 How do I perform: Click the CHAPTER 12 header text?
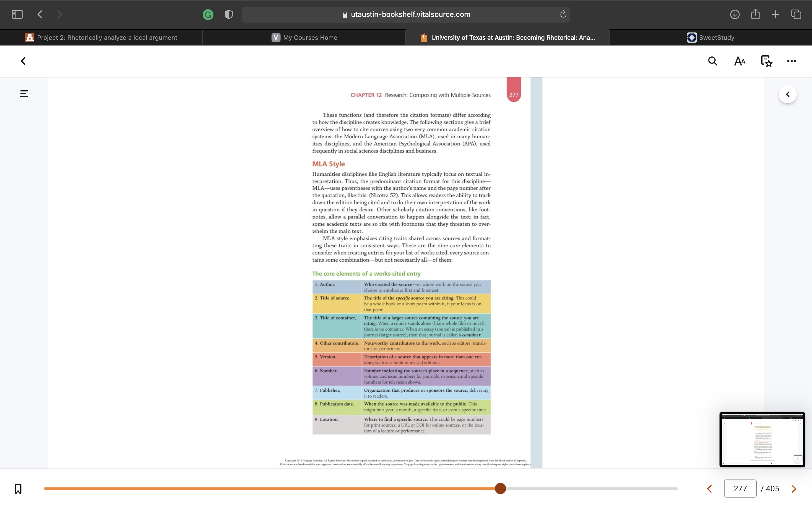click(366, 95)
